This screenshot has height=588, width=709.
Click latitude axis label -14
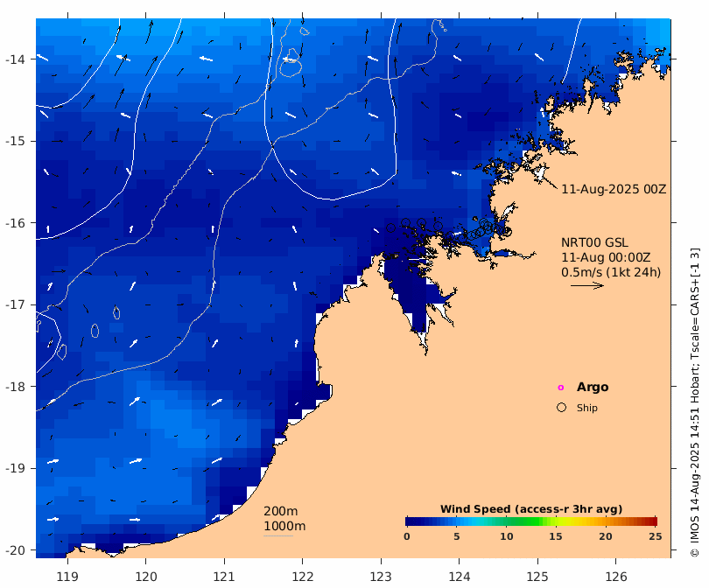[15, 59]
